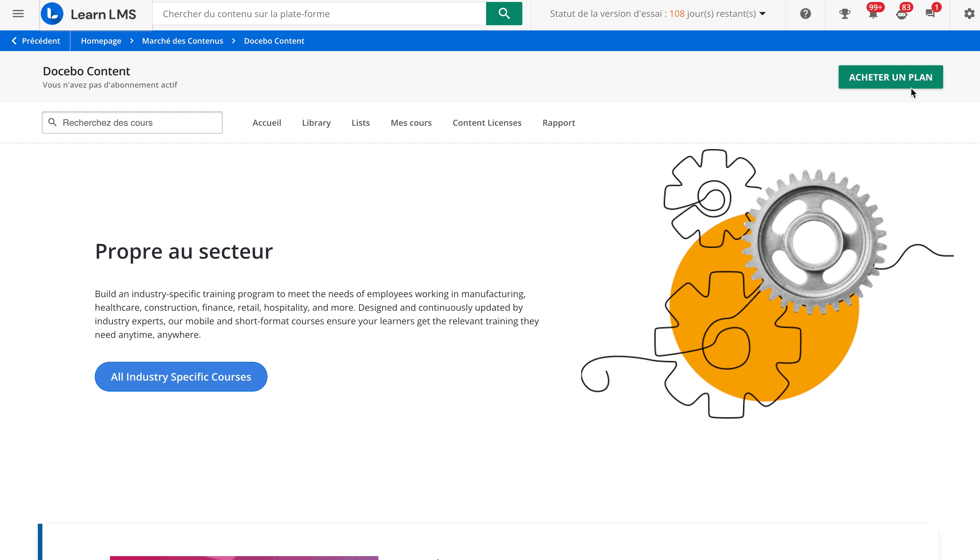Click All Industry Specific Courses button
The height and width of the screenshot is (560, 980).
tap(181, 377)
